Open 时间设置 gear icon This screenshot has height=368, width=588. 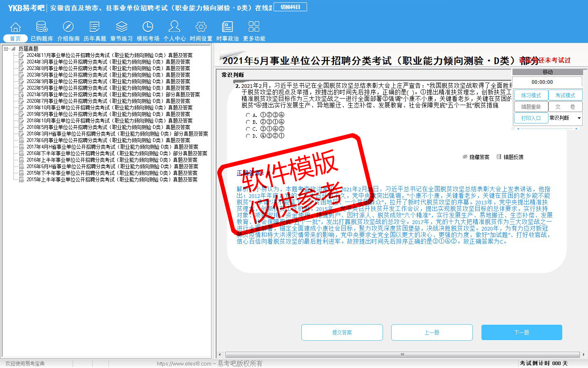coord(201,27)
